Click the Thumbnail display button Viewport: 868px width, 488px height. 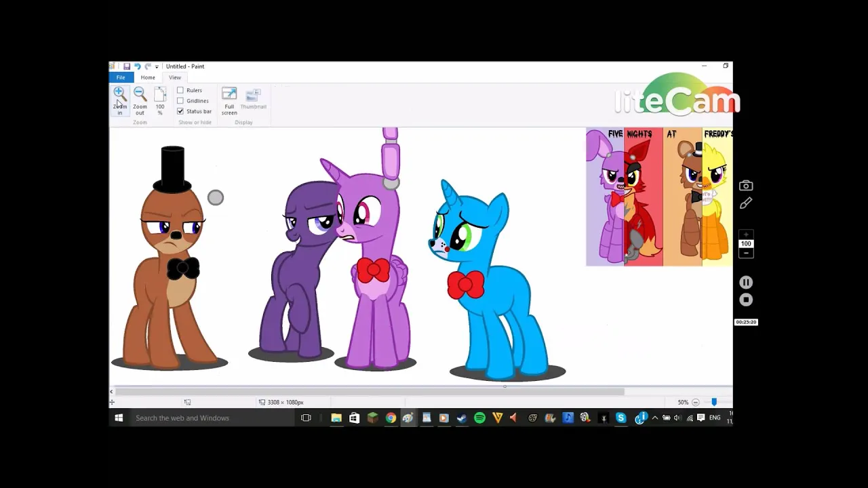point(253,98)
